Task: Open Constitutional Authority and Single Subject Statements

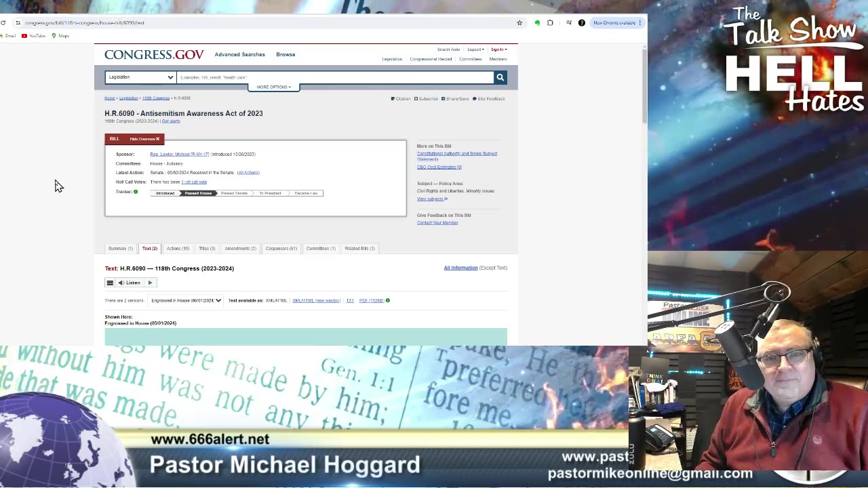Action: (x=457, y=156)
